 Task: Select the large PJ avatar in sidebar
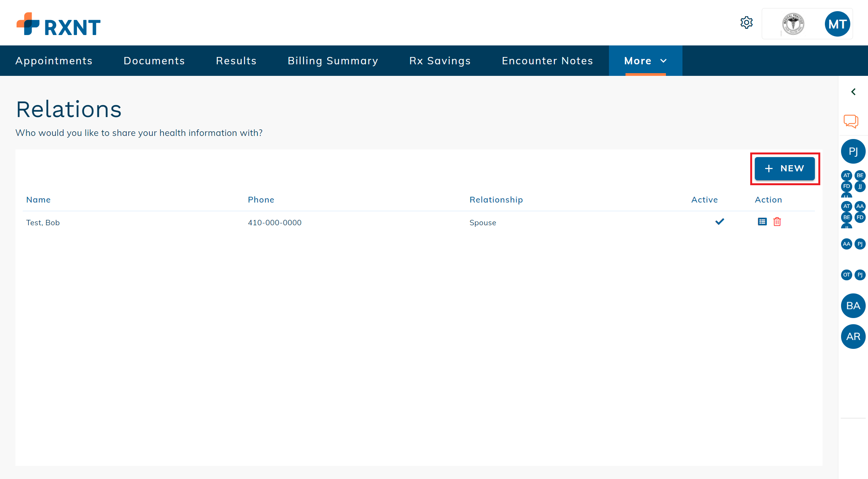pos(853,151)
